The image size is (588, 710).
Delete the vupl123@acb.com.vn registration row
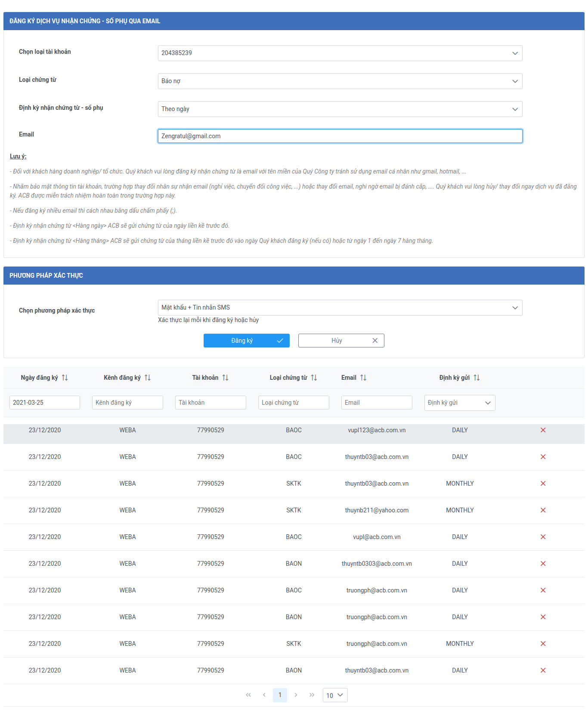(x=543, y=430)
